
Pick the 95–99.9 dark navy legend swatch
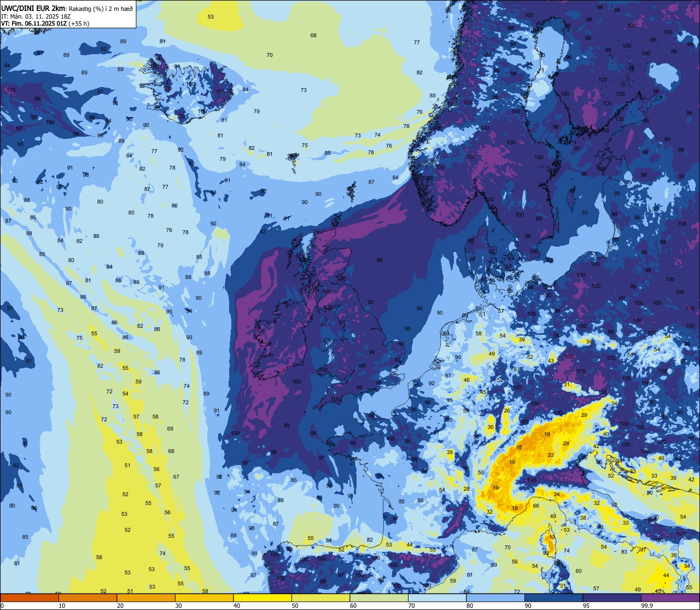click(x=612, y=598)
